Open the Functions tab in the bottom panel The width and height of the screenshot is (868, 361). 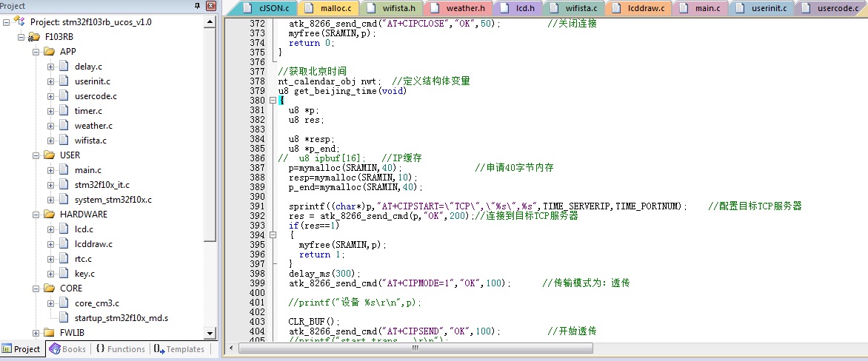click(120, 349)
